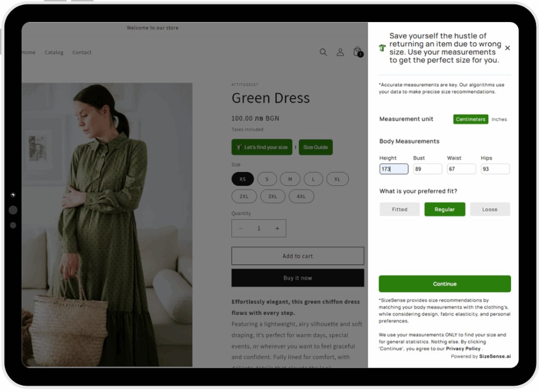The width and height of the screenshot is (539, 392).
Task: Open the Catalog menu item
Action: point(54,53)
